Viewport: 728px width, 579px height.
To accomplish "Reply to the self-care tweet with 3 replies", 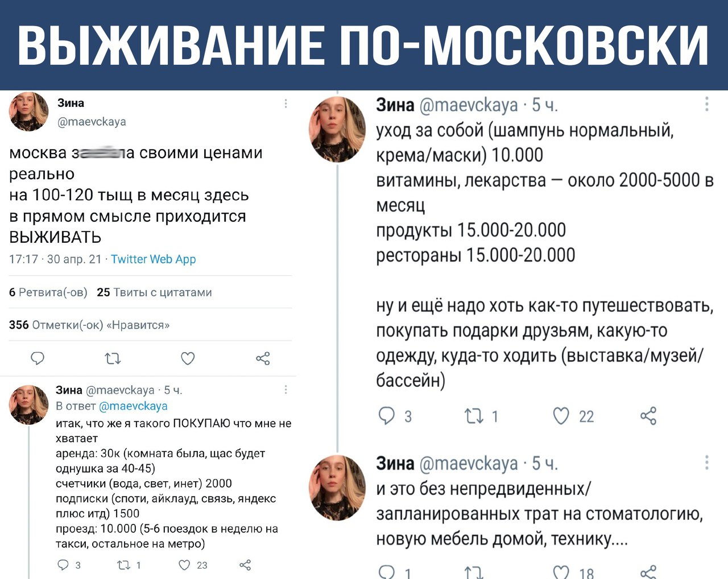I will (x=387, y=416).
